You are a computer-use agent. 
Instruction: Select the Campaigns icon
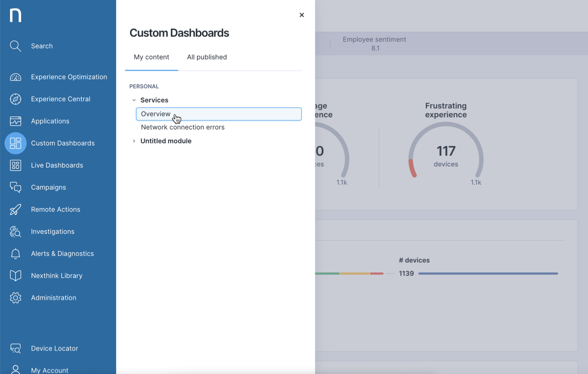point(15,187)
